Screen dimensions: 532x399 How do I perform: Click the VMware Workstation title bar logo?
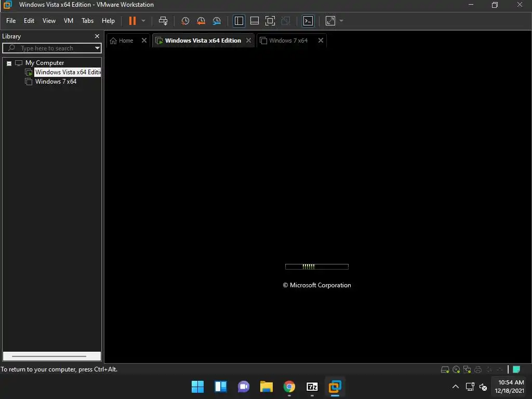7,5
